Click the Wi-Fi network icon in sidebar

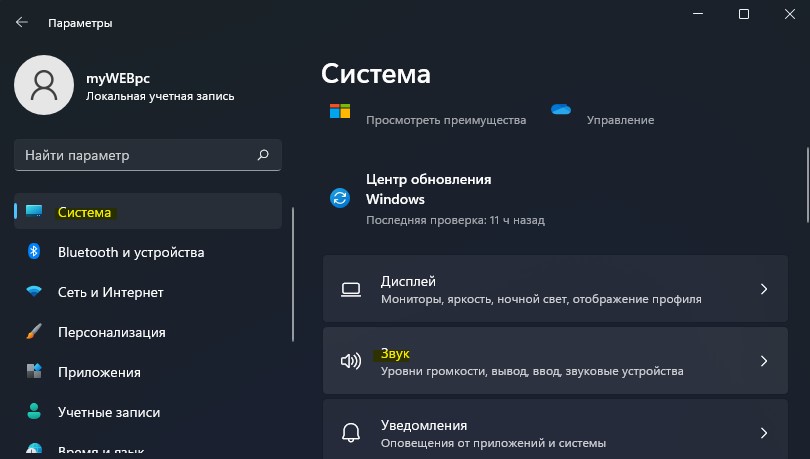pyautogui.click(x=34, y=291)
